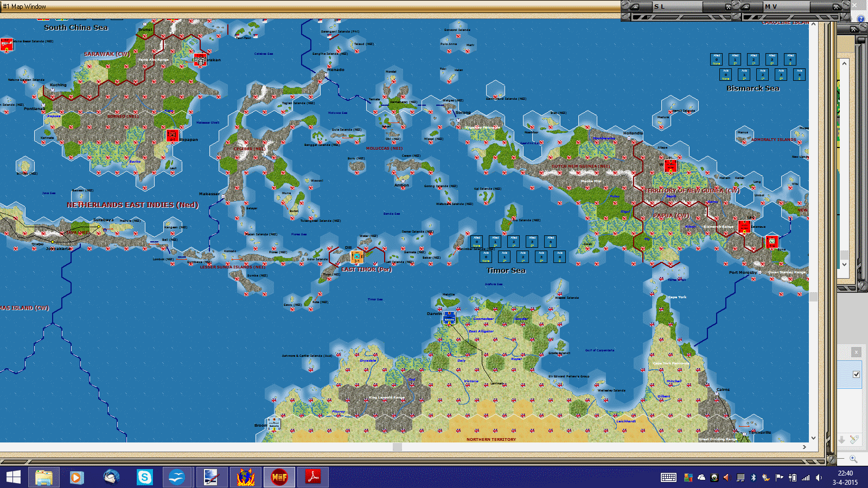Open the OpenOffice taskbar icon
868x488 pixels.
click(176, 477)
